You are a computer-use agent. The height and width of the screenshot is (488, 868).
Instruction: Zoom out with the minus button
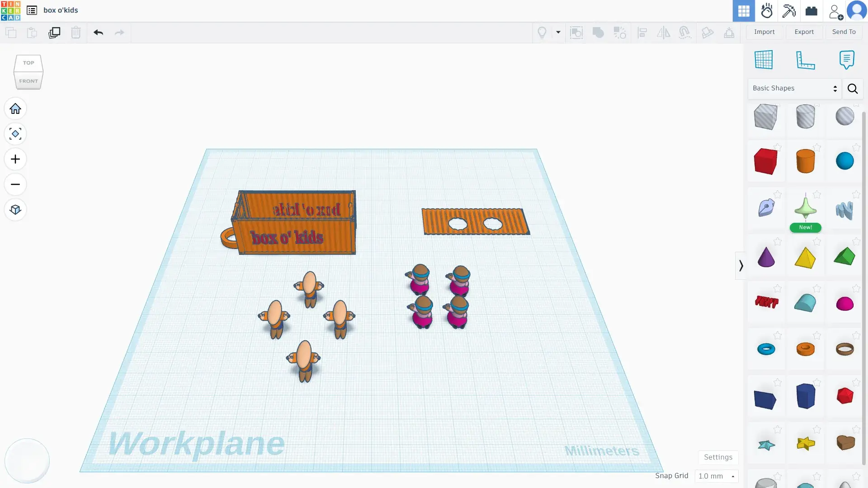[15, 185]
